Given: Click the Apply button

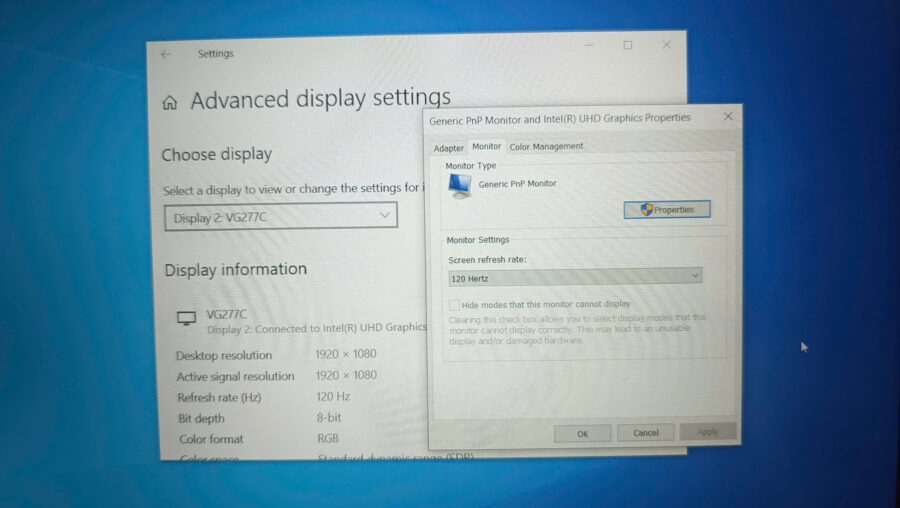Looking at the screenshot, I should [x=708, y=431].
